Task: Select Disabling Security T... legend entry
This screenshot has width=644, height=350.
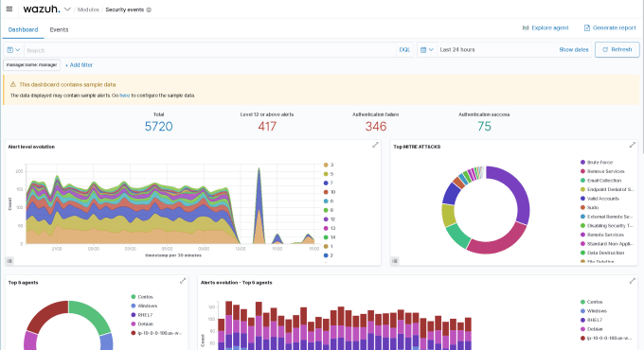Action: pos(607,226)
